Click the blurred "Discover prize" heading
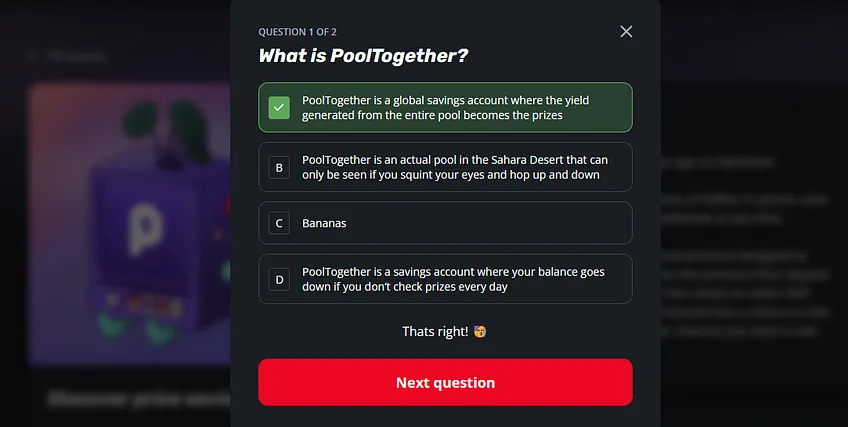This screenshot has width=848, height=427. pos(139,399)
